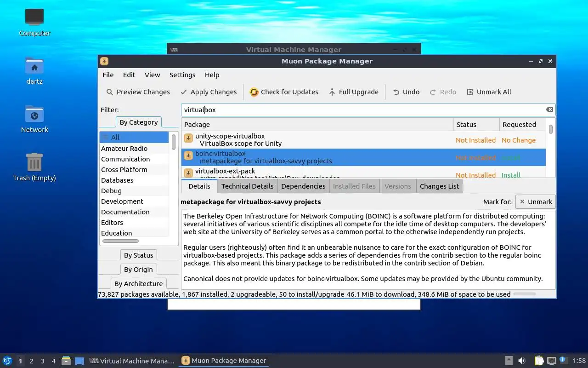
Task: Click the virtualbox-ext-pack package icon
Action: [188, 172]
